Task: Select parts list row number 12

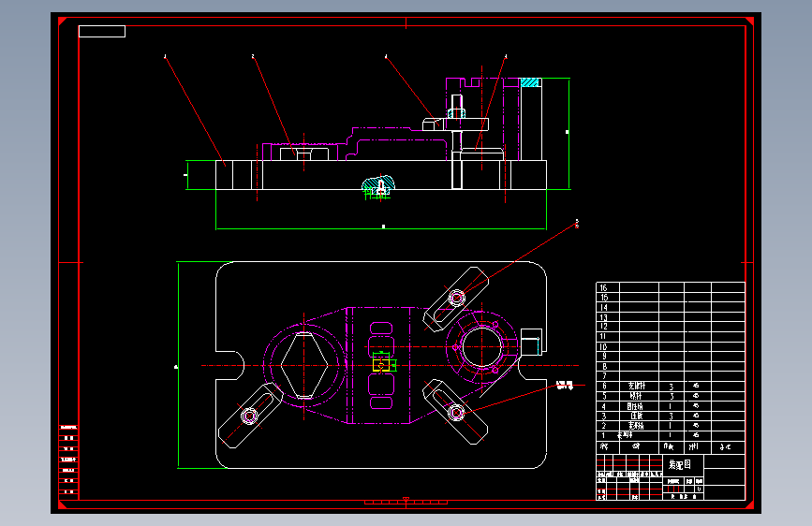Action: [670, 327]
